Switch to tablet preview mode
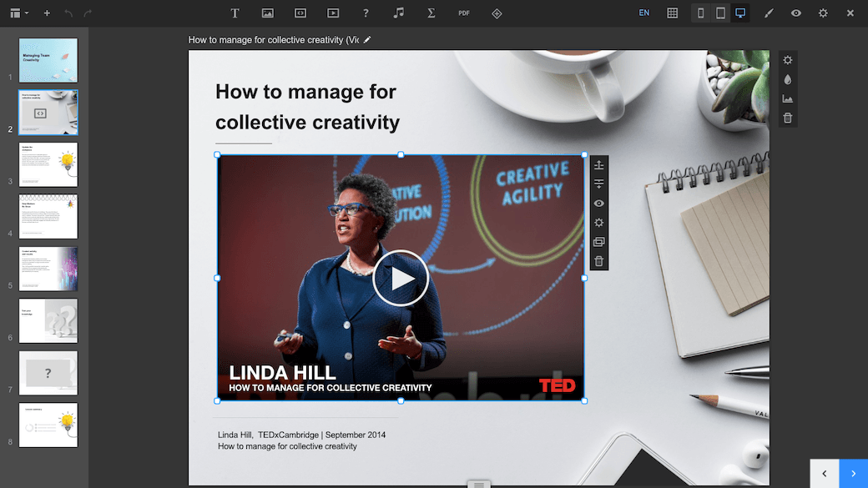The width and height of the screenshot is (868, 488). (720, 13)
